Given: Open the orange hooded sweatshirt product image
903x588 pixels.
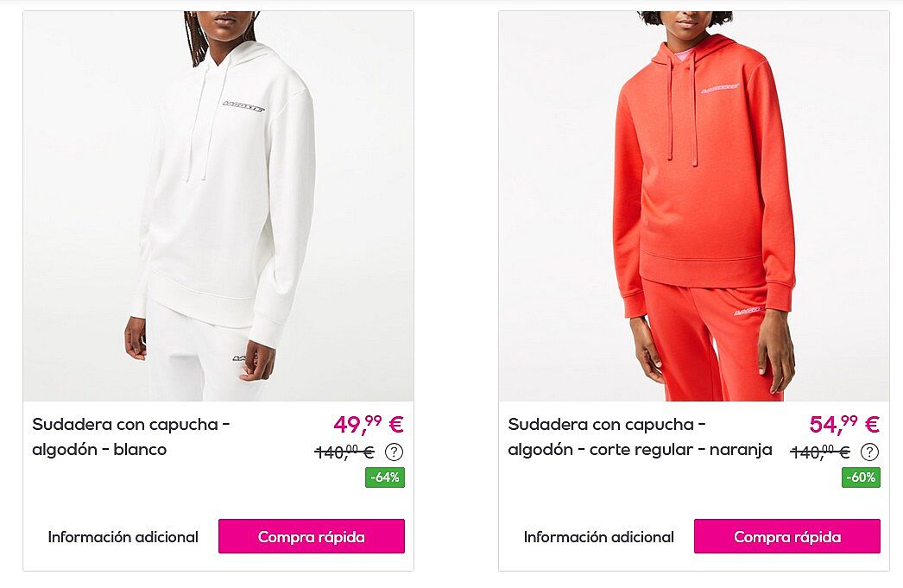Looking at the screenshot, I should tap(694, 206).
